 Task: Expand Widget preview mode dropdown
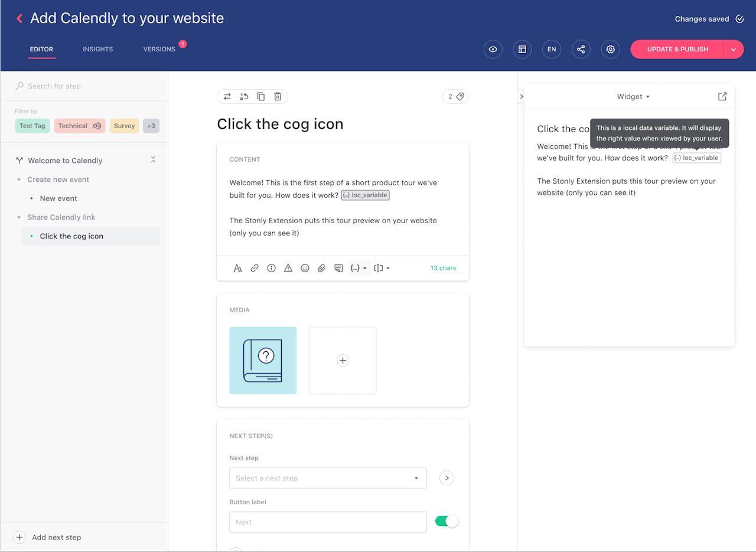click(x=633, y=97)
